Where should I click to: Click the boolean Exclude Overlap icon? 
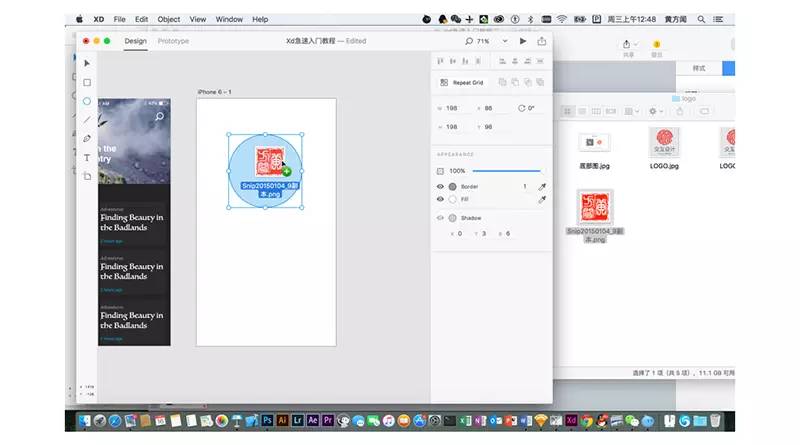(x=540, y=82)
